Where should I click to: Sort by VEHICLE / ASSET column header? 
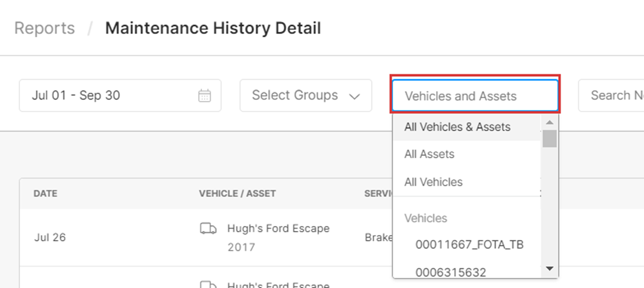238,193
